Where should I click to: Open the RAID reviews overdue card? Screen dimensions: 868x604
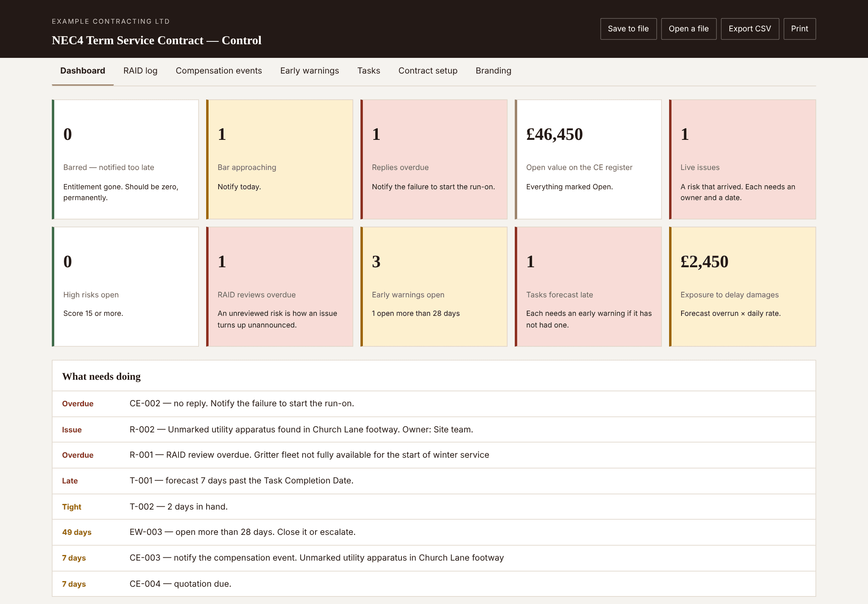tap(280, 287)
